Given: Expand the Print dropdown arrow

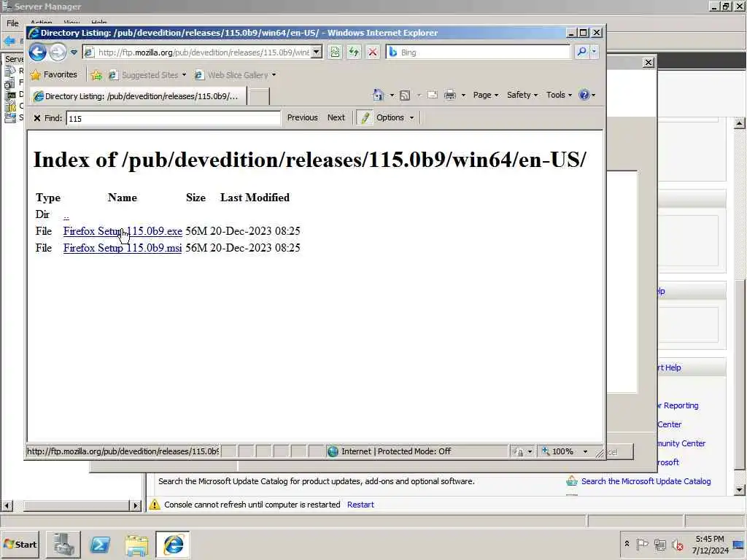Looking at the screenshot, I should click(463, 96).
